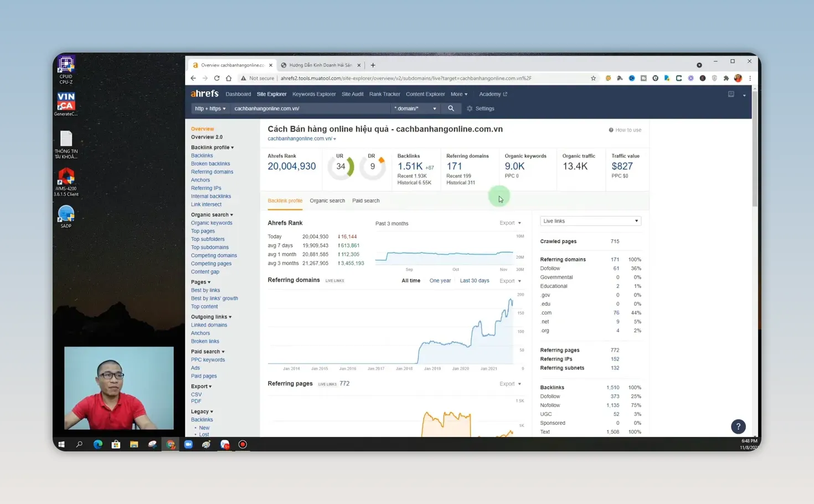
Task: Open Academy external link
Action: coord(493,94)
